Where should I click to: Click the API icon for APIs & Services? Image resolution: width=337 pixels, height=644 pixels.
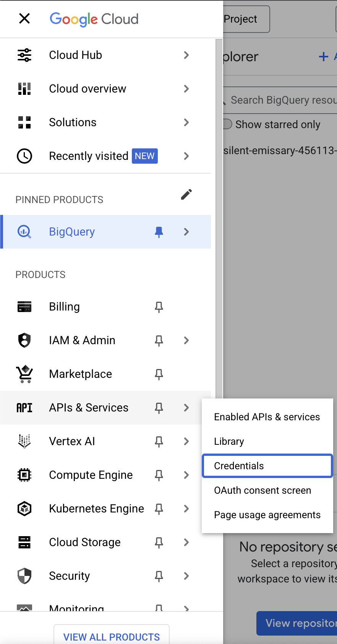tap(24, 408)
